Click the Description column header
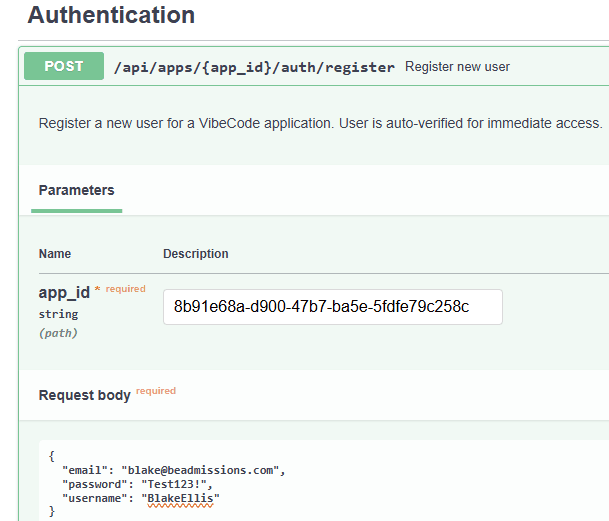The width and height of the screenshot is (609, 521). (196, 254)
